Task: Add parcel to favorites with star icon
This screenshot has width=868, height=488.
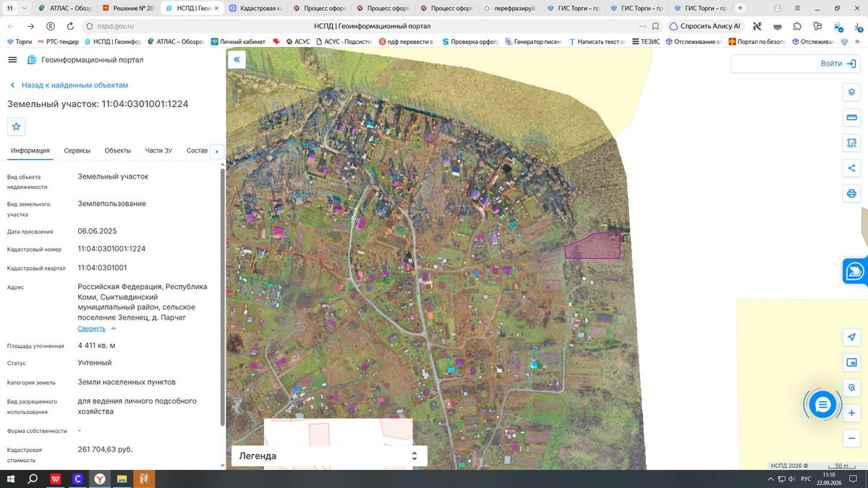Action: (x=17, y=127)
